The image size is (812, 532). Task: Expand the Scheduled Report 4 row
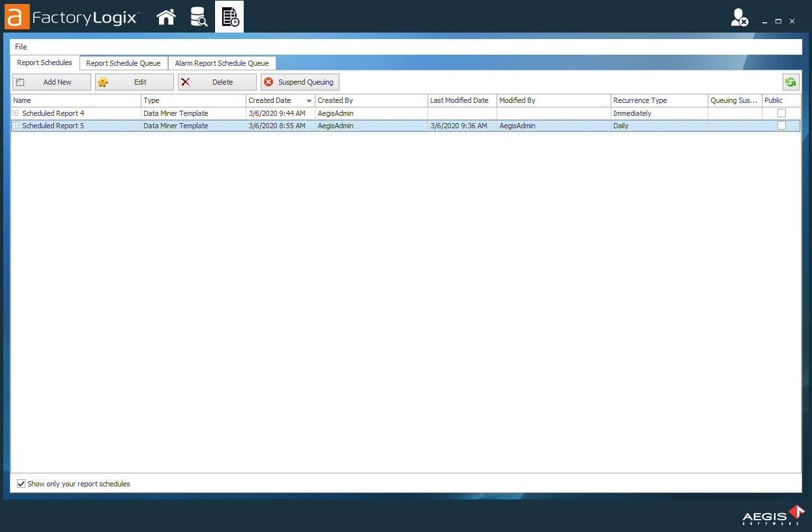(16, 113)
